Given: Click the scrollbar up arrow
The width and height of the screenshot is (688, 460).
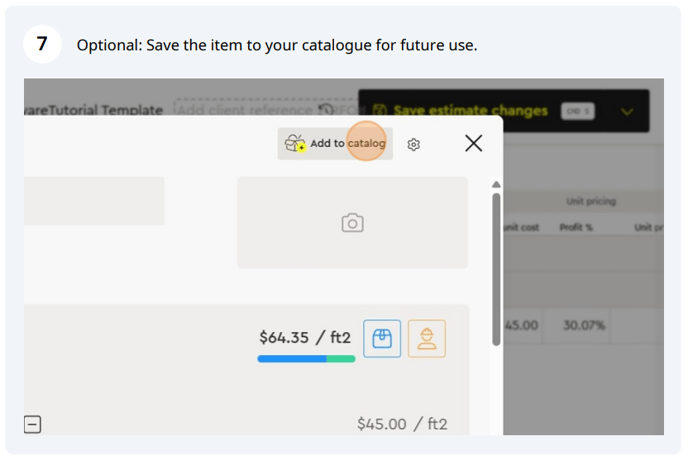Looking at the screenshot, I should coord(496,184).
